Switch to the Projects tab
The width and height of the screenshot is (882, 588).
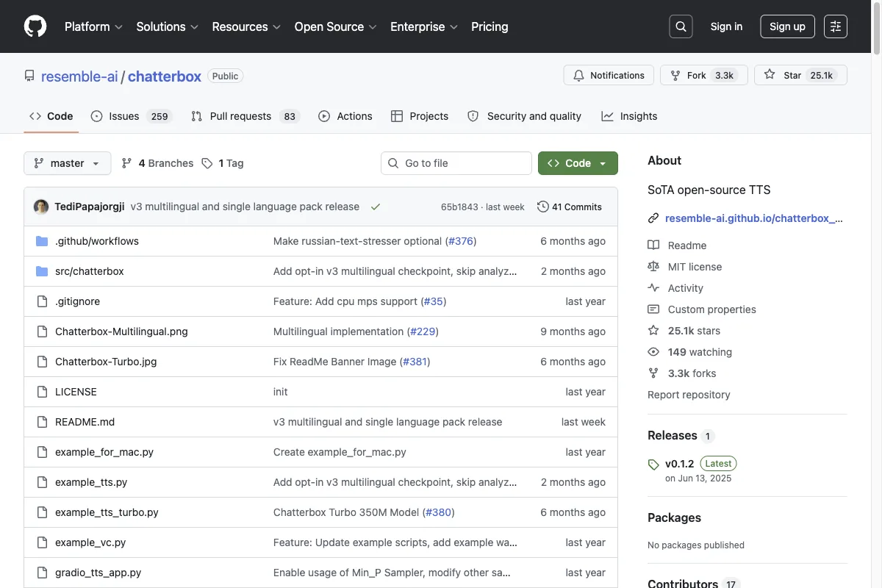coord(420,116)
